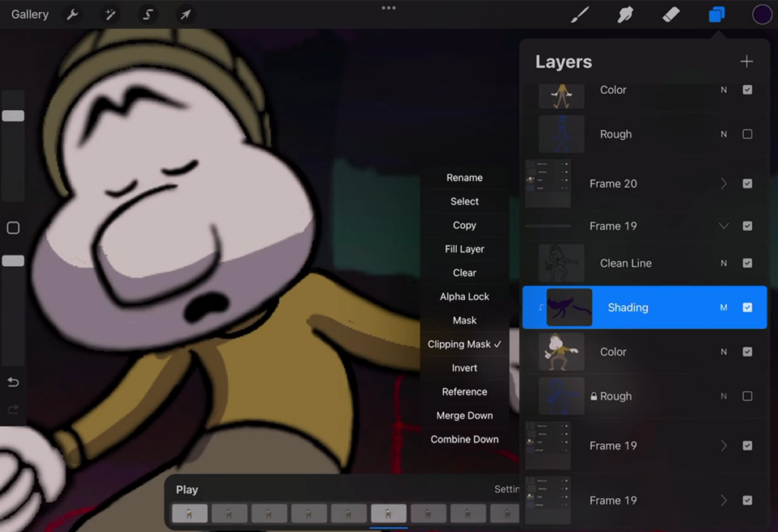The width and height of the screenshot is (778, 532).
Task: Expand the bottom Frame 19 group
Action: (723, 500)
